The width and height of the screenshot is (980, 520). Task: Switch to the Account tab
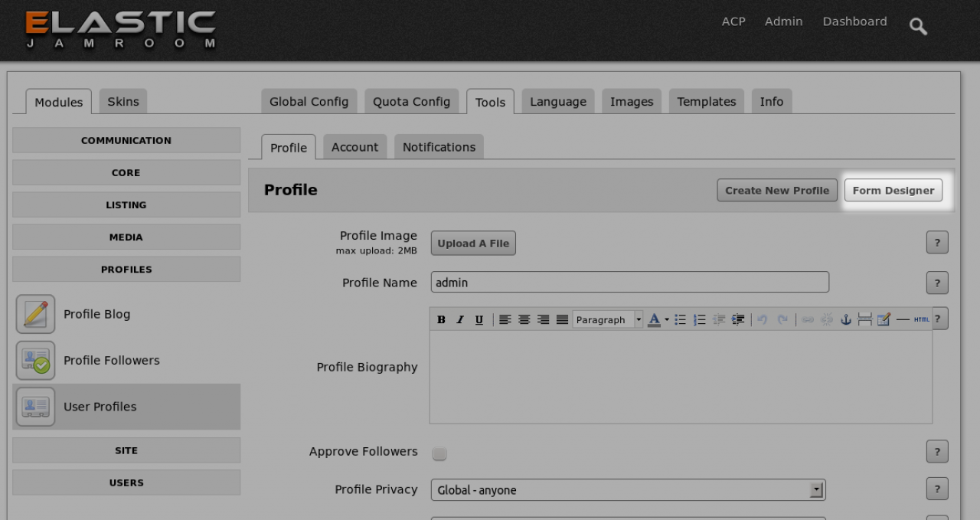[354, 147]
